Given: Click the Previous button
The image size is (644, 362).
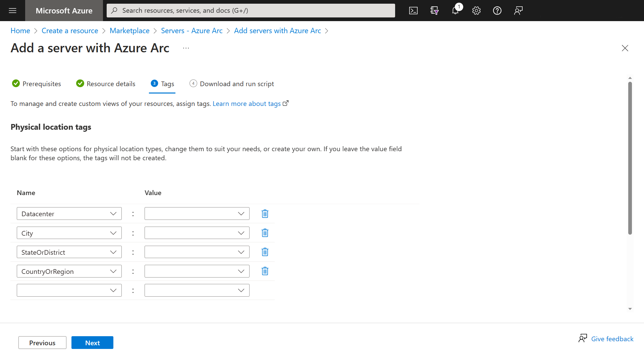Looking at the screenshot, I should click(43, 343).
